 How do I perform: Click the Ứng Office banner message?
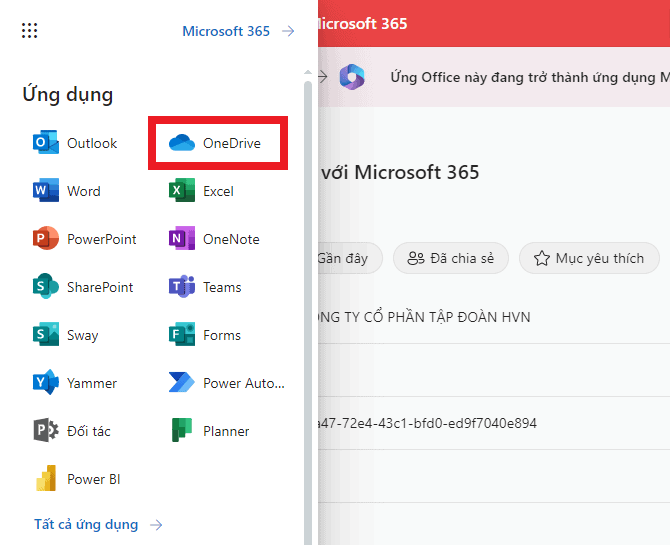coord(530,77)
